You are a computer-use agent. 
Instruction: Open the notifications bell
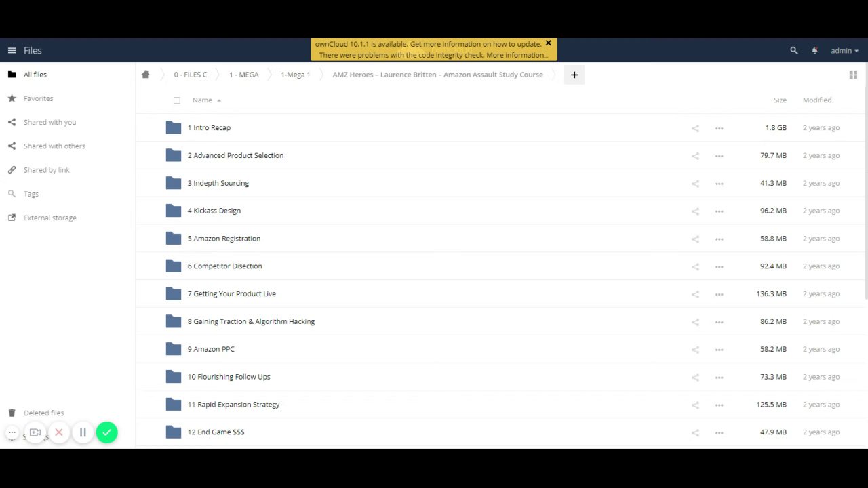pyautogui.click(x=814, y=51)
